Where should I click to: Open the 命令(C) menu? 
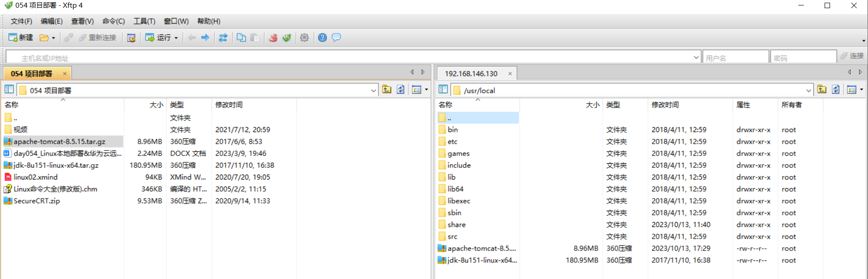[113, 21]
